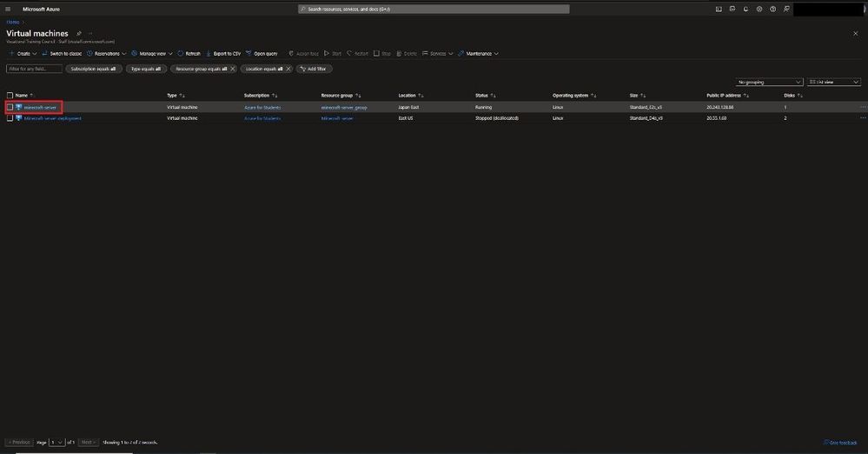Open Cloud Shell from the top bar
This screenshot has height=454, width=868.
(x=719, y=9)
